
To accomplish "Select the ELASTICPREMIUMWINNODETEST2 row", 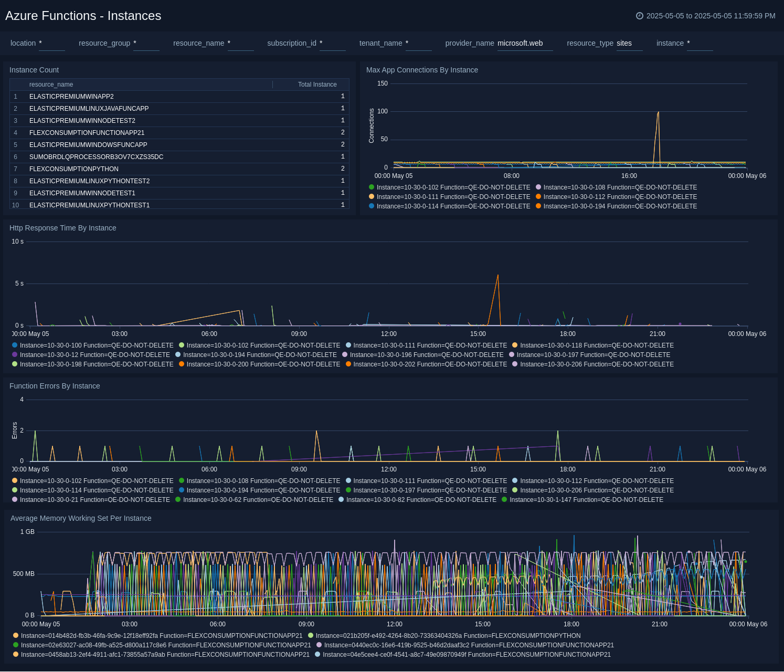I will tap(179, 121).
